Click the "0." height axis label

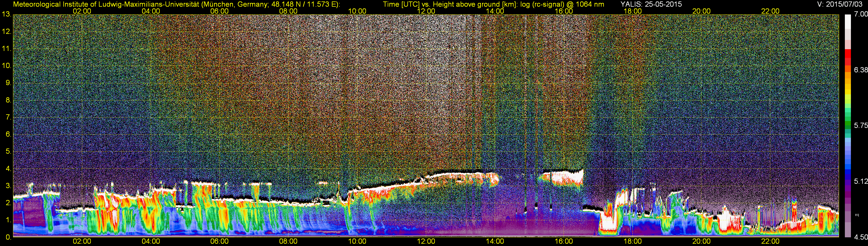(x=8, y=237)
